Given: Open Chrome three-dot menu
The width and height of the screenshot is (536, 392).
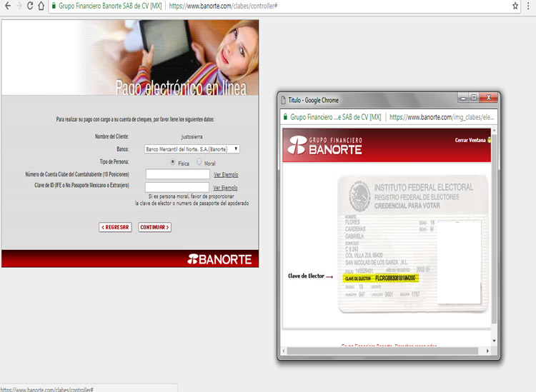Looking at the screenshot, I should click(528, 6).
